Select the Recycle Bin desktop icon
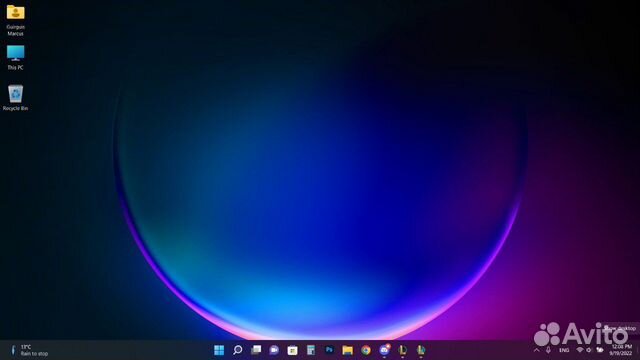 click(16, 98)
